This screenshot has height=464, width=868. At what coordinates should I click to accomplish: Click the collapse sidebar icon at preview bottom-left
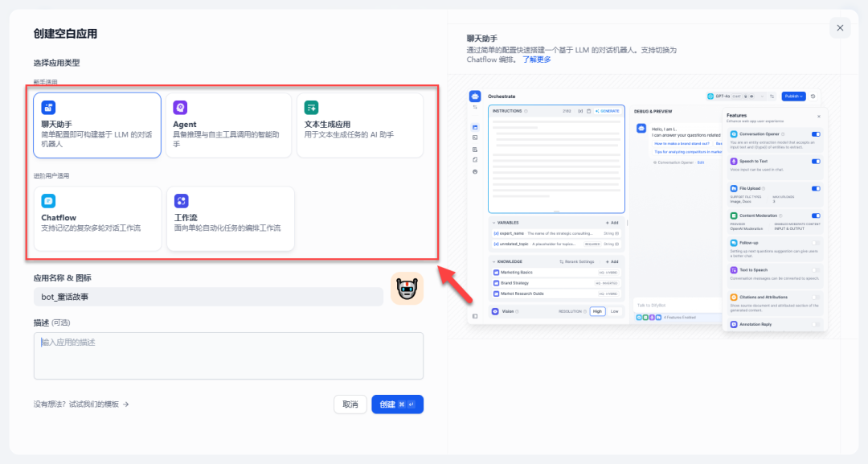click(x=475, y=316)
